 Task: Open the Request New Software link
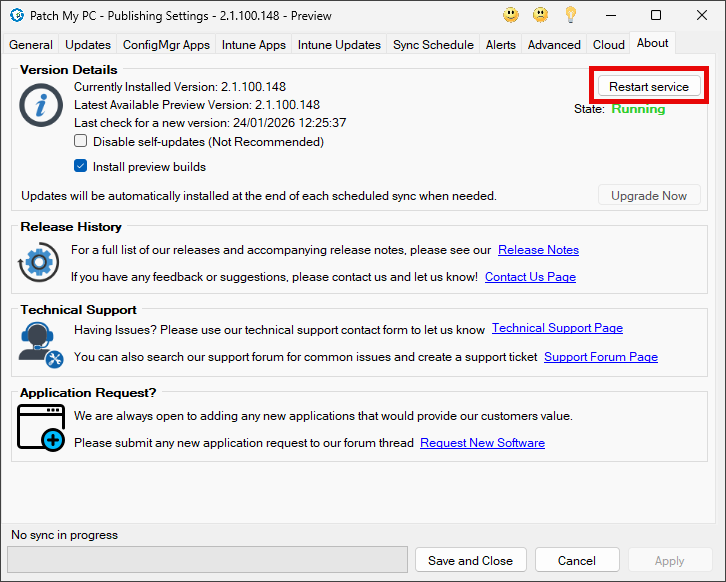click(482, 443)
